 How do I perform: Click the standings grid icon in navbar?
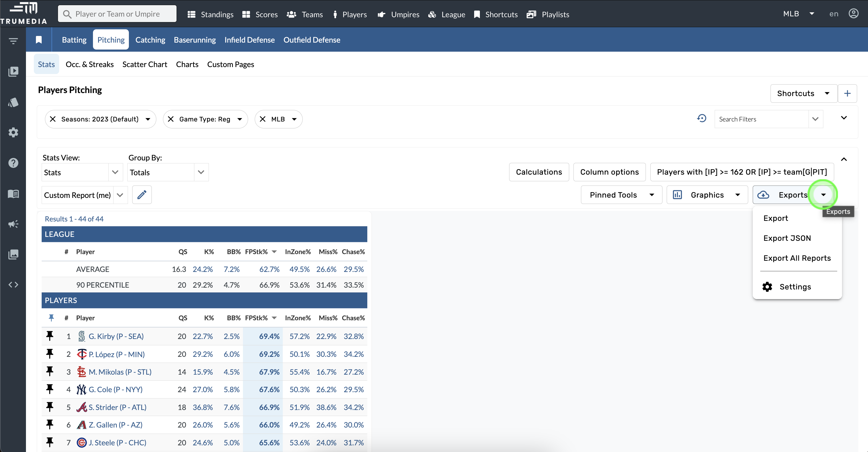pyautogui.click(x=192, y=15)
